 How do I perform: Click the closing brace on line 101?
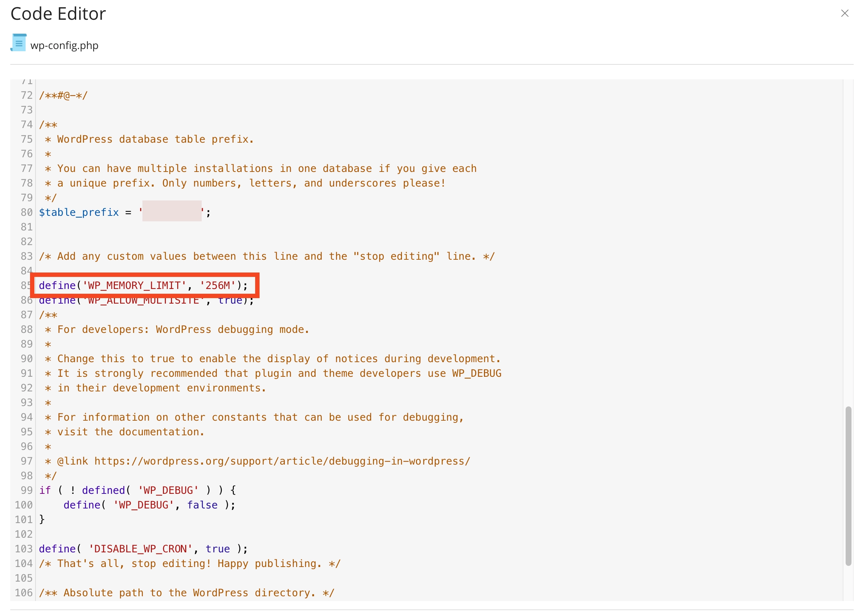(42, 519)
